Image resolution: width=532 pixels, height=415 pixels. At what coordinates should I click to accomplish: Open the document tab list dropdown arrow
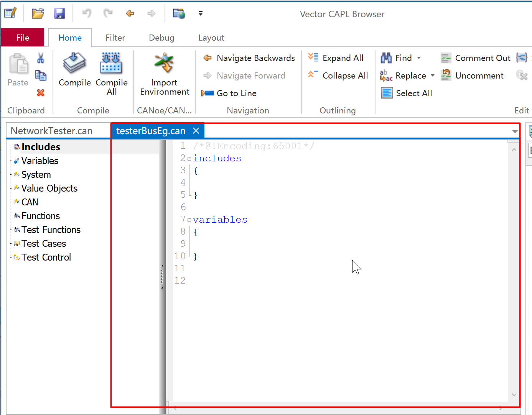515,131
